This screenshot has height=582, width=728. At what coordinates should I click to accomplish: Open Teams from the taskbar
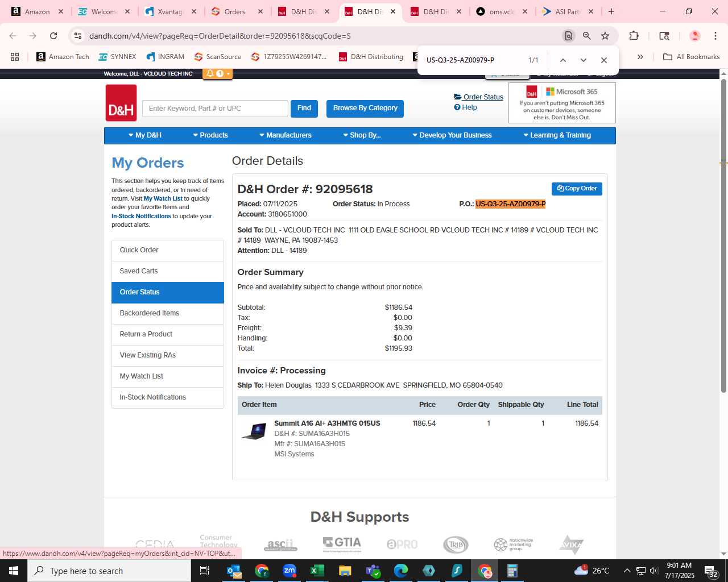373,571
